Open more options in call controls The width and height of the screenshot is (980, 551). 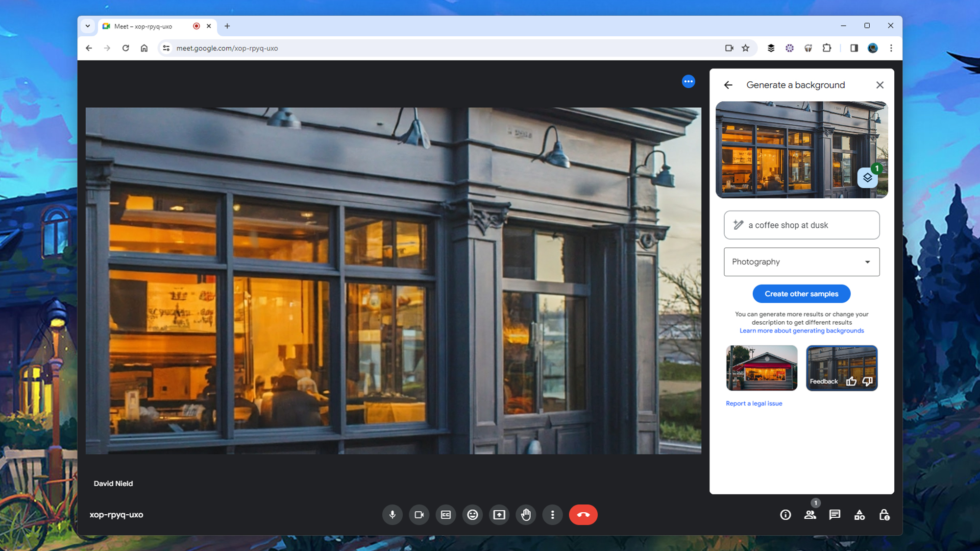coord(552,515)
